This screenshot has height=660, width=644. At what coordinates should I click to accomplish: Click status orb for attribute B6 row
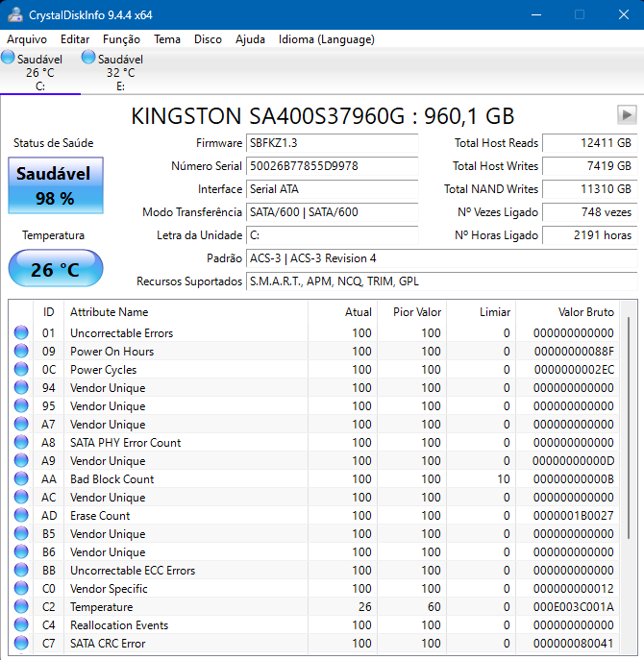coord(21,551)
